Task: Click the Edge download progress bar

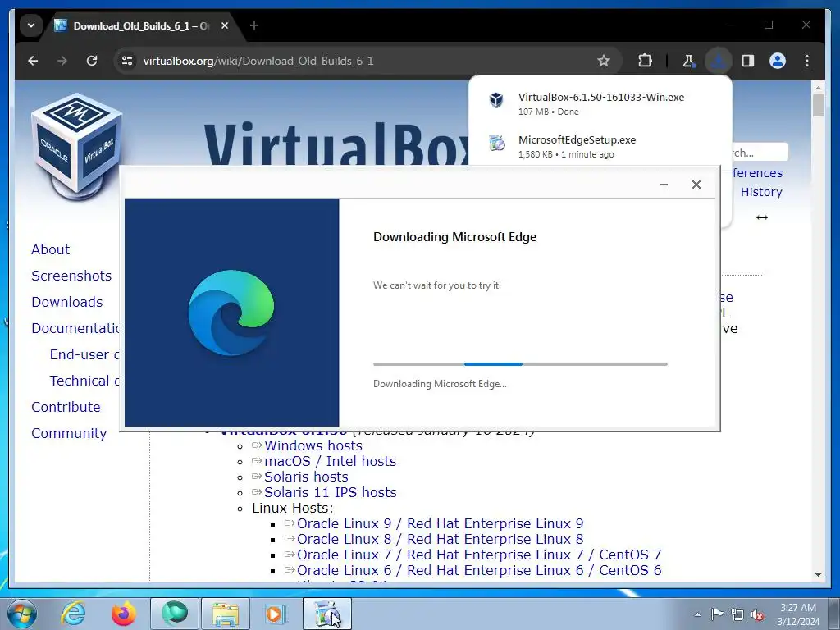Action: point(520,364)
